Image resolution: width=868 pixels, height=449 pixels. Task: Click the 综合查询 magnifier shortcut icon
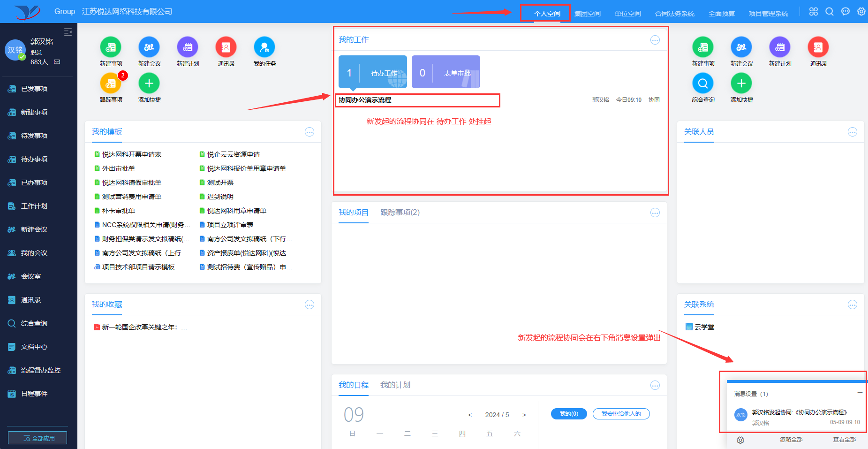(703, 84)
